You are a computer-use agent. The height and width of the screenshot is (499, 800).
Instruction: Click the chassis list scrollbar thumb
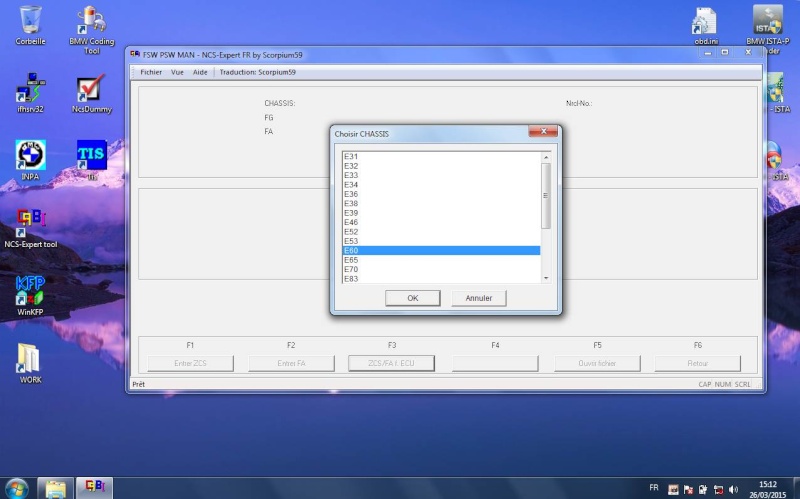click(546, 196)
